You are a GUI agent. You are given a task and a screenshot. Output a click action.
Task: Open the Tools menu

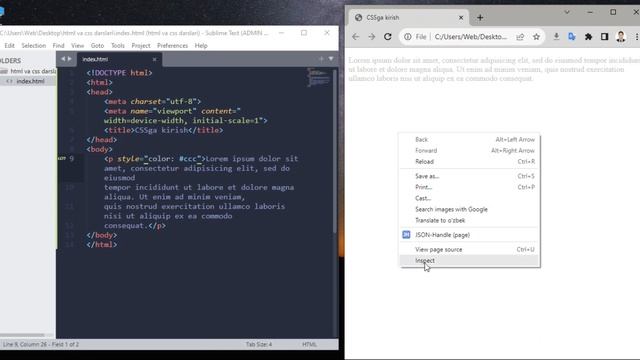[118, 46]
